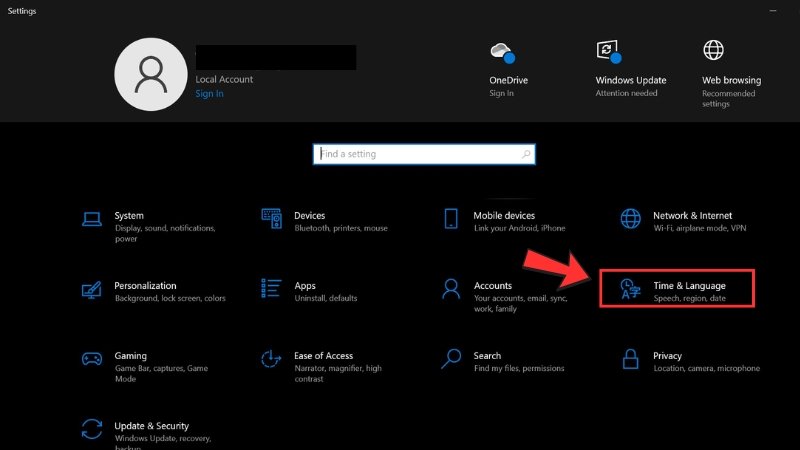Click the Privacy padlock icon

click(630, 360)
